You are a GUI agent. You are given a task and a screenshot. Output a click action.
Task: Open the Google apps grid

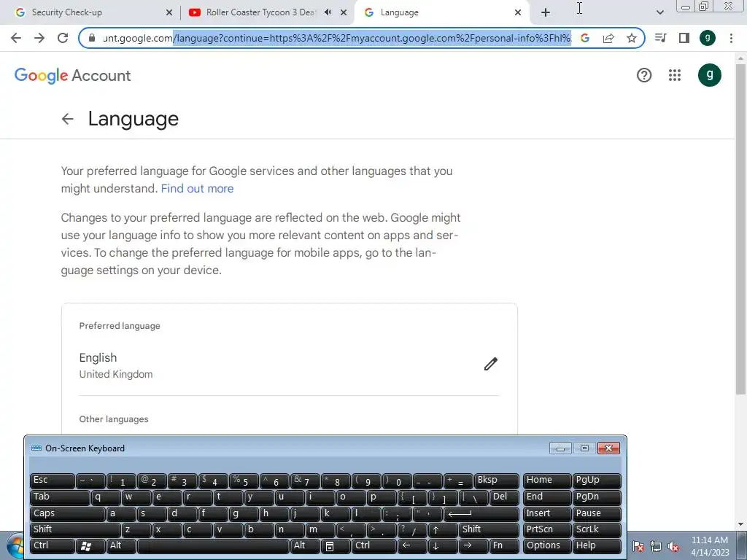click(x=675, y=75)
